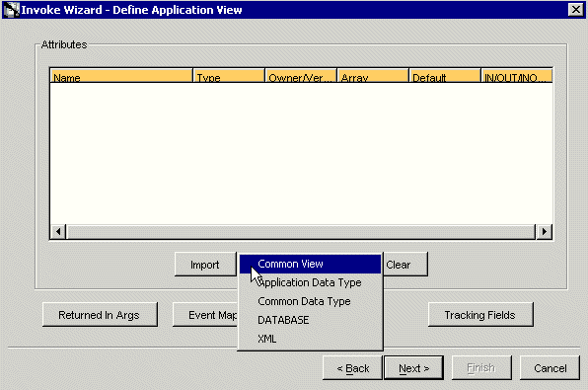Click the Type column header
This screenshot has height=390, width=588.
click(x=229, y=76)
